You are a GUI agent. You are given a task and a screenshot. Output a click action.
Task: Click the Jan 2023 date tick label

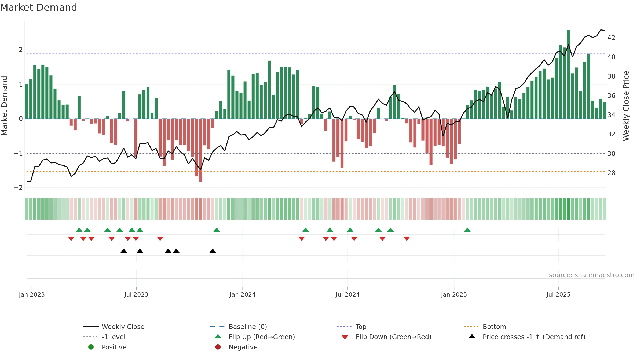coord(32,294)
